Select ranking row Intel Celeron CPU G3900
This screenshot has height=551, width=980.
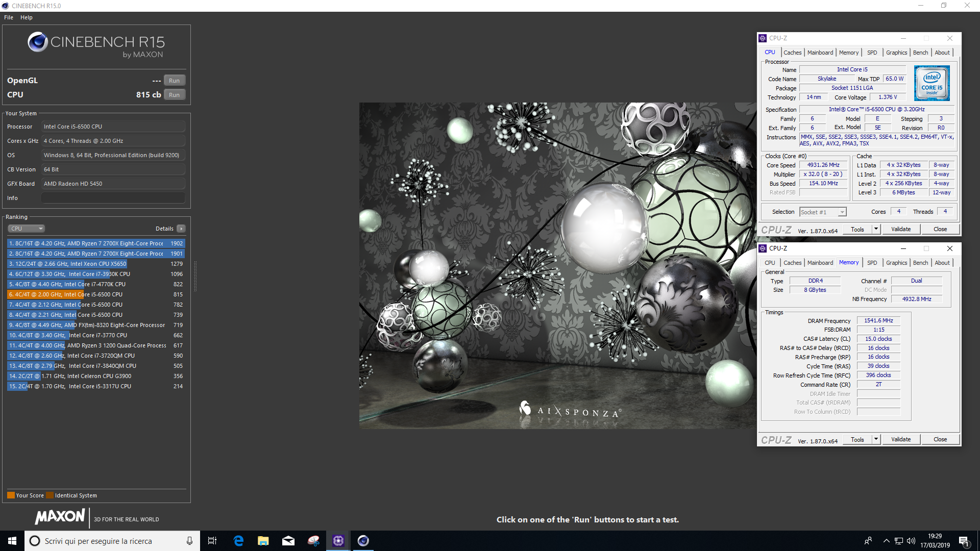[96, 376]
